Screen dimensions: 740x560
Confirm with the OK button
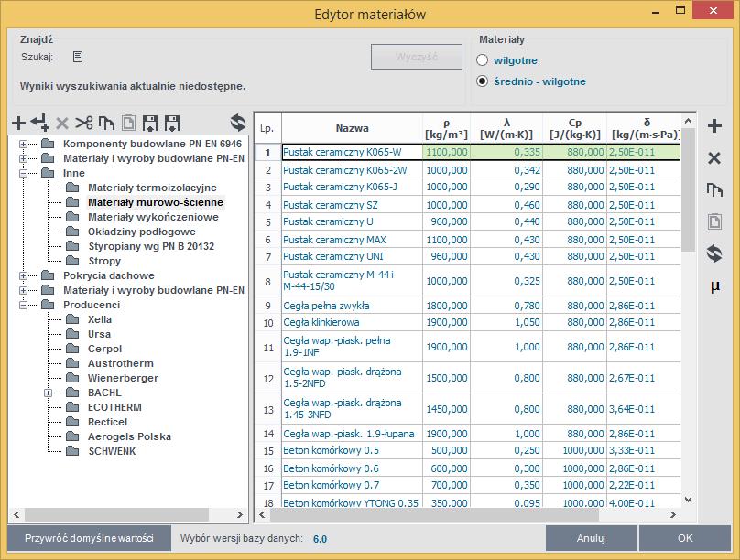coord(685,538)
